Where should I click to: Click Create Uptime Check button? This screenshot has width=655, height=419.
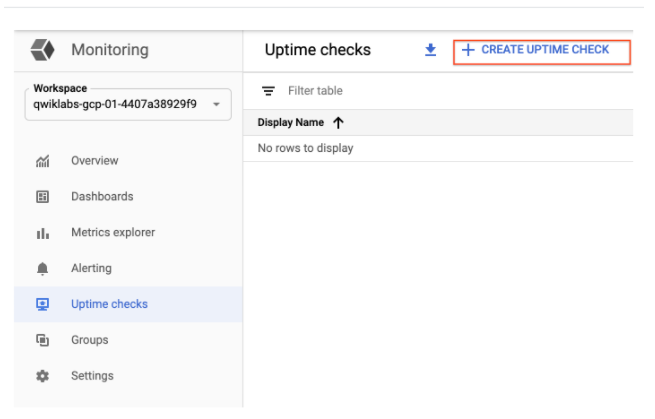pos(542,52)
